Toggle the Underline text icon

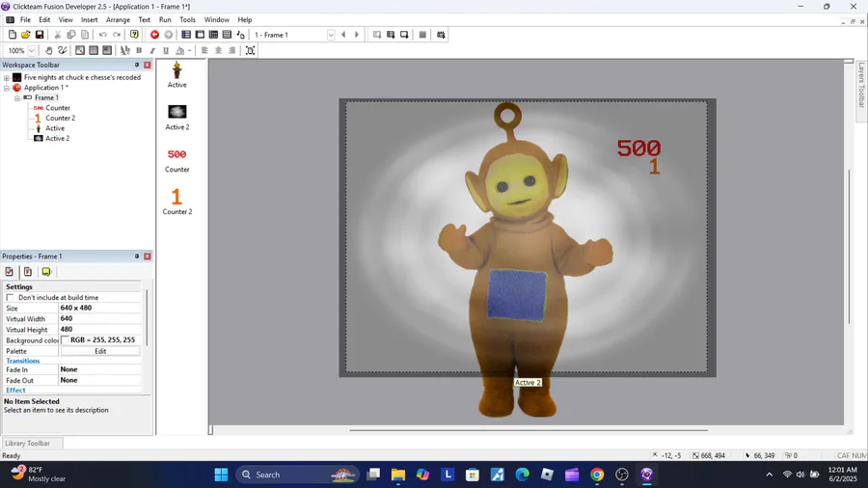point(166,50)
